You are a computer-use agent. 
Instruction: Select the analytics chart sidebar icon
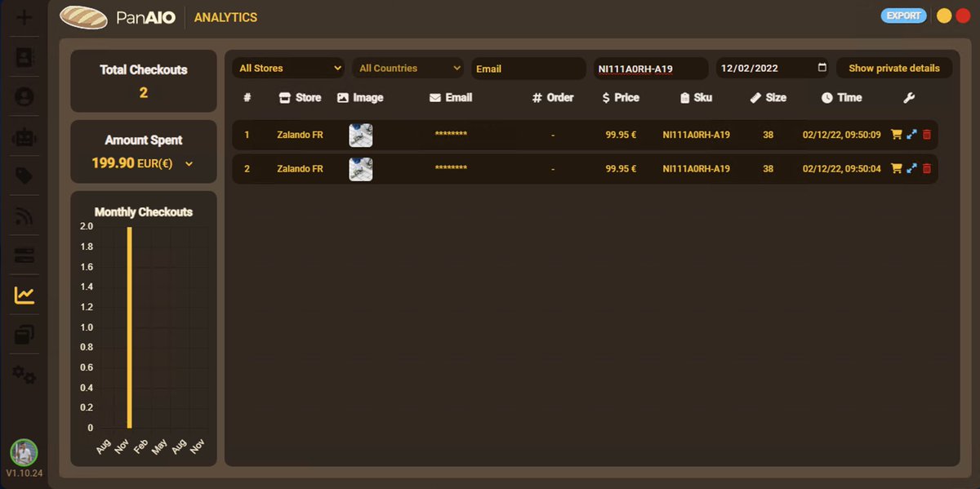24,295
